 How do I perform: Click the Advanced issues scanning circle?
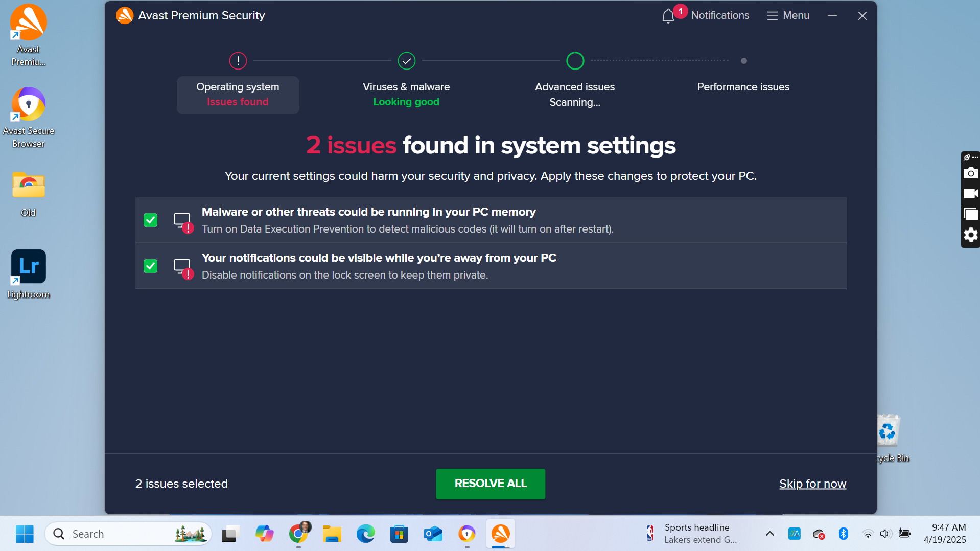point(575,61)
